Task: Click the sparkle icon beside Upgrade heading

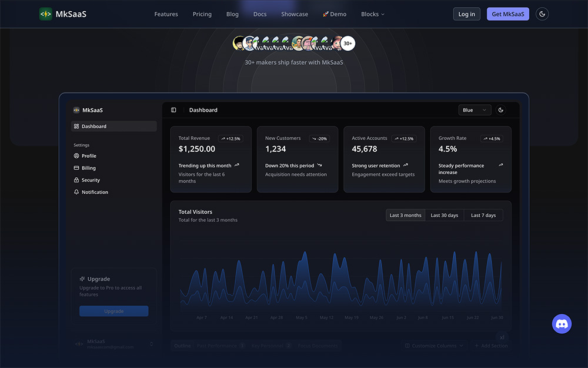Action: [x=82, y=279]
